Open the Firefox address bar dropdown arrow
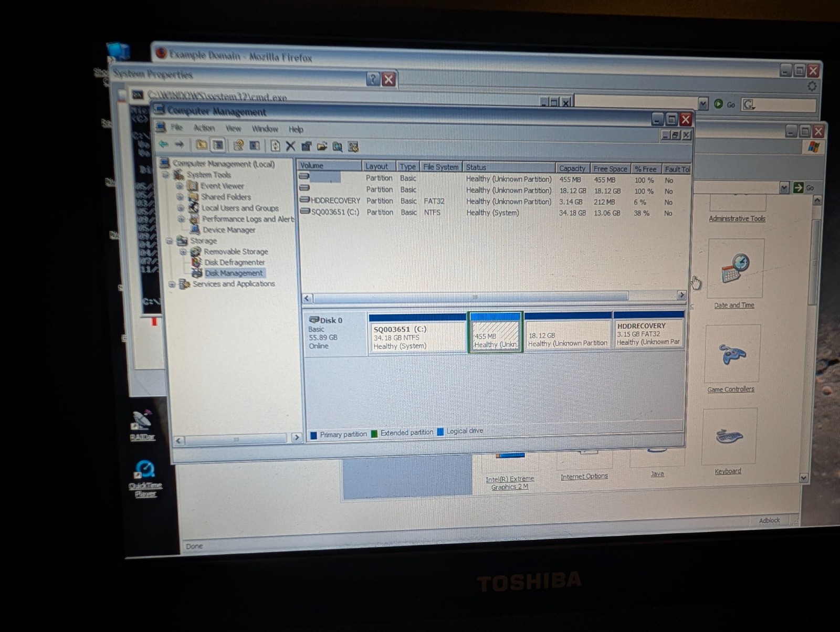The image size is (840, 632). coord(703,103)
